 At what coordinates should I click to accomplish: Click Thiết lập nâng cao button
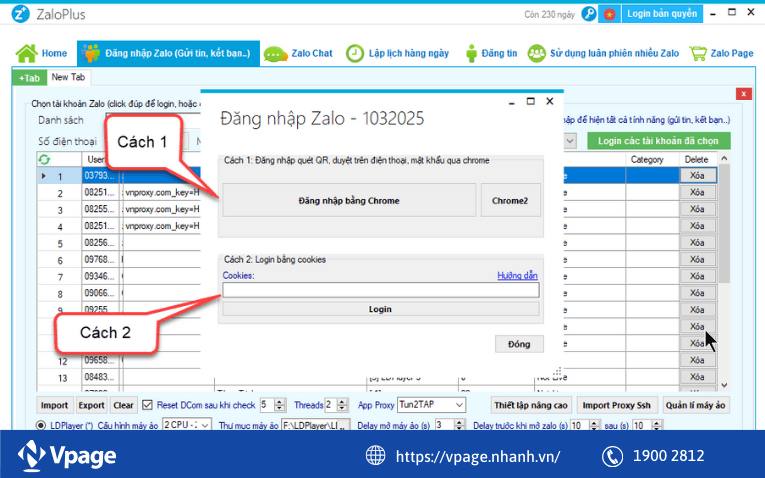point(531,405)
